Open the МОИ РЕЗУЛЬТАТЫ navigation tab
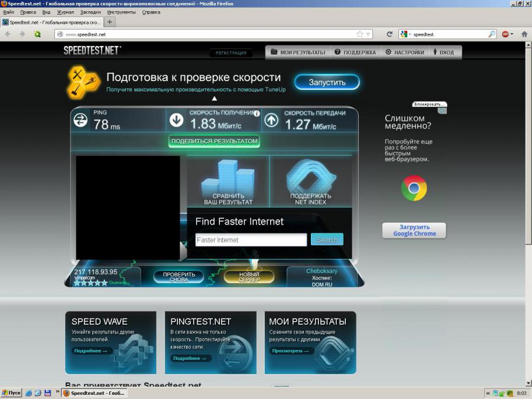Viewport: 532px width, 399px height. [298, 52]
